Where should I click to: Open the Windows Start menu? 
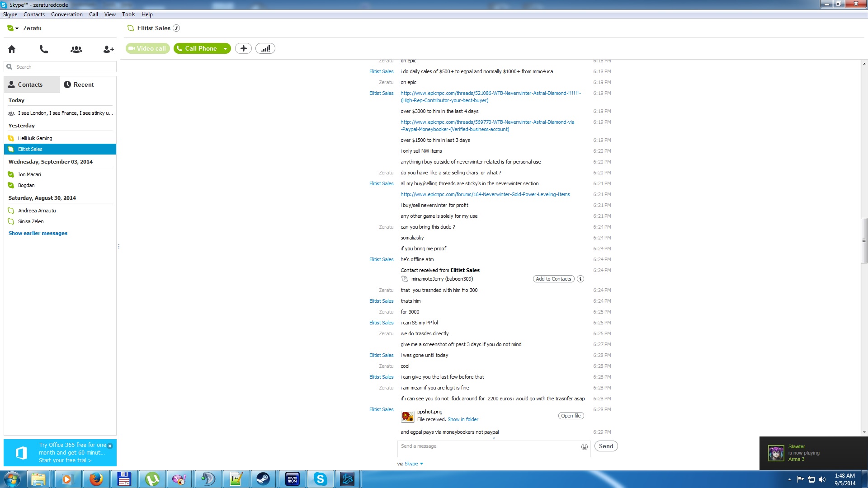(x=12, y=479)
